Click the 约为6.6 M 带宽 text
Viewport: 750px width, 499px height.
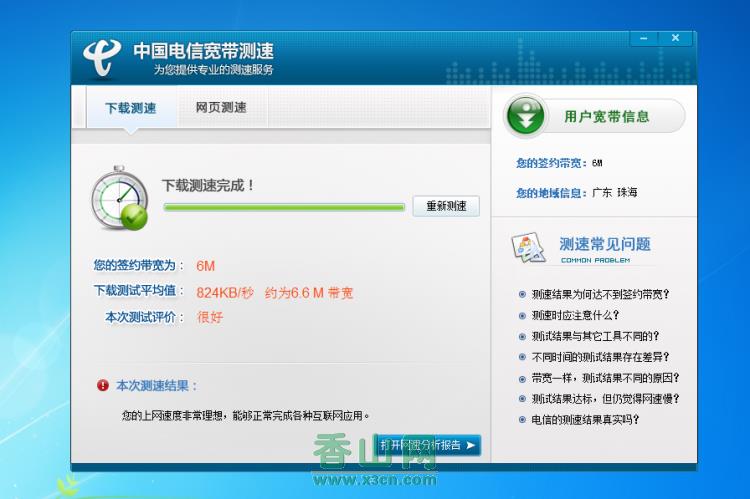pyautogui.click(x=309, y=293)
